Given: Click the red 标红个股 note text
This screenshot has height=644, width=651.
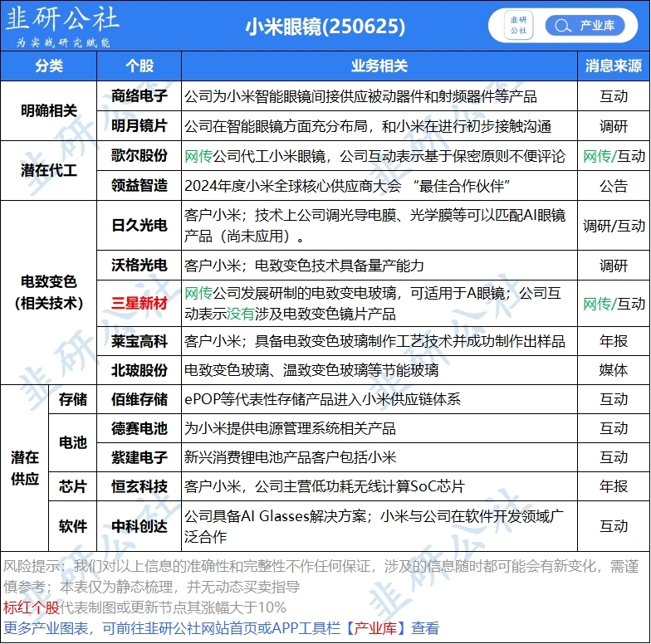Looking at the screenshot, I should pyautogui.click(x=32, y=607).
